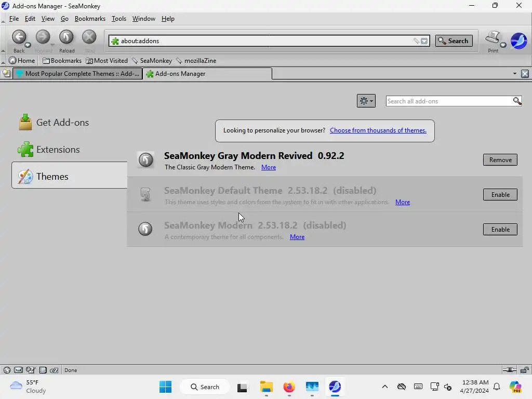
Task: Click the magnifier icon in the add-ons search
Action: [517, 101]
